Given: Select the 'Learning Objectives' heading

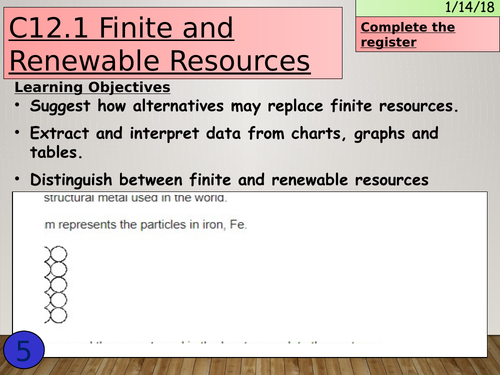Looking at the screenshot, I should click(92, 87).
